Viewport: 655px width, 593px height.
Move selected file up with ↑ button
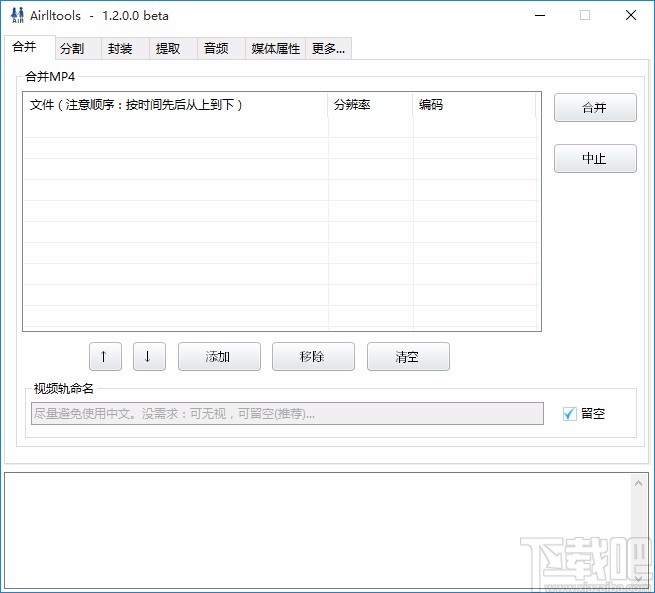tap(105, 357)
